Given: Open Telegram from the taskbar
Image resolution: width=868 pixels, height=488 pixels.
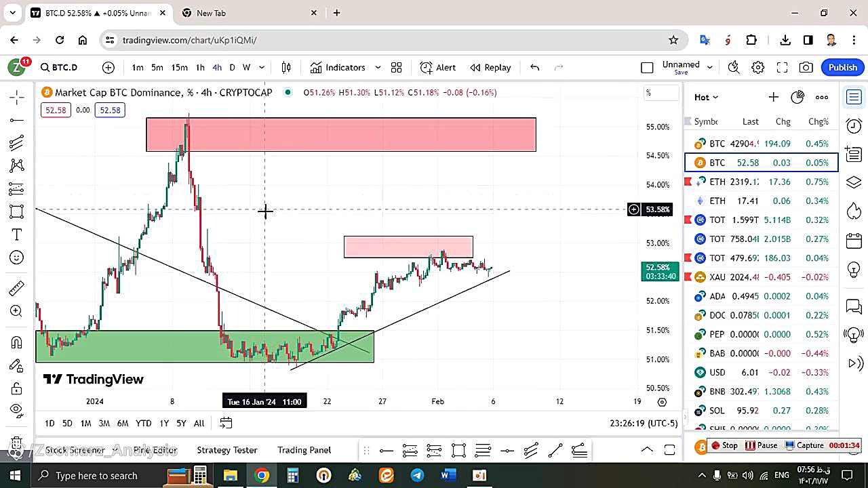Looking at the screenshot, I should 416,475.
